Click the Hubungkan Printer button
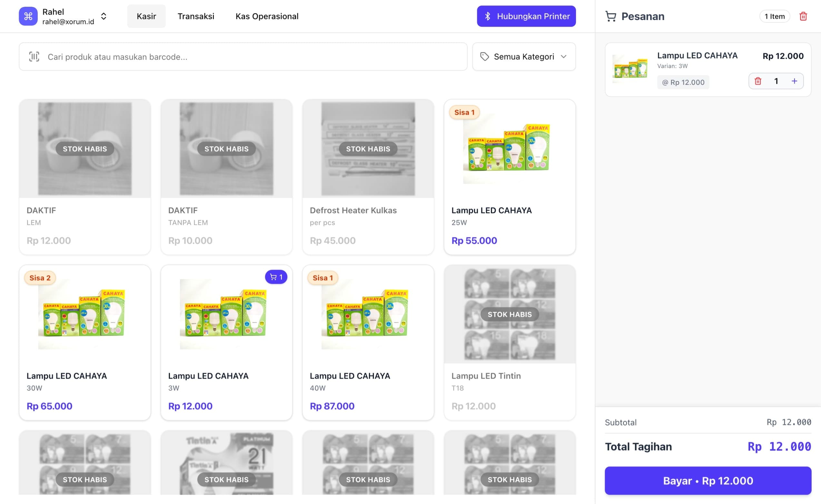The width and height of the screenshot is (821, 504). coord(526,16)
